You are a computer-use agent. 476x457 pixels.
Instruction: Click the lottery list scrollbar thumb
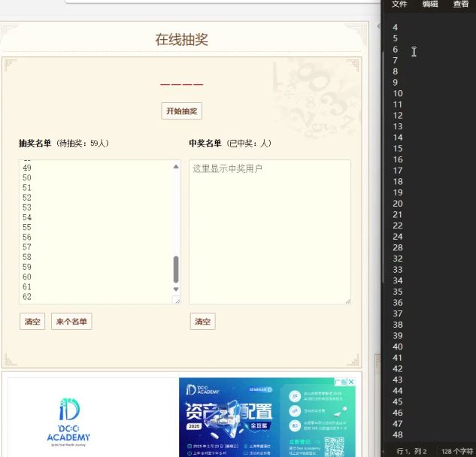click(176, 268)
